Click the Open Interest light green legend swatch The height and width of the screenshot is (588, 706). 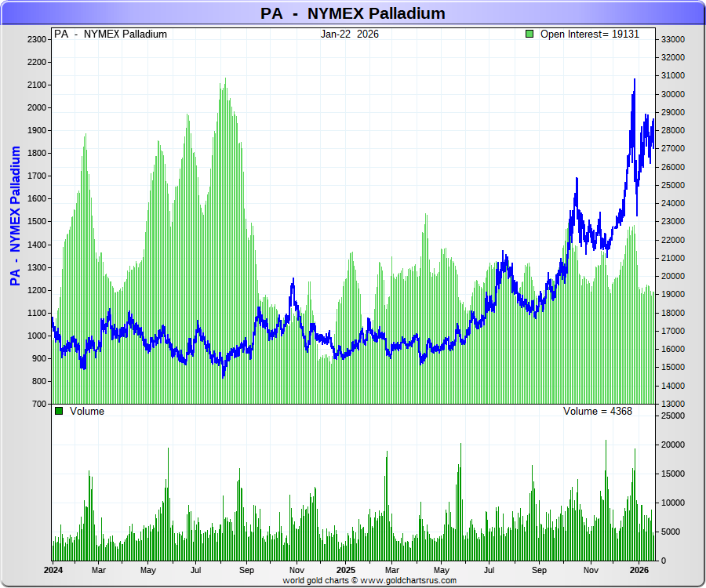tap(529, 34)
